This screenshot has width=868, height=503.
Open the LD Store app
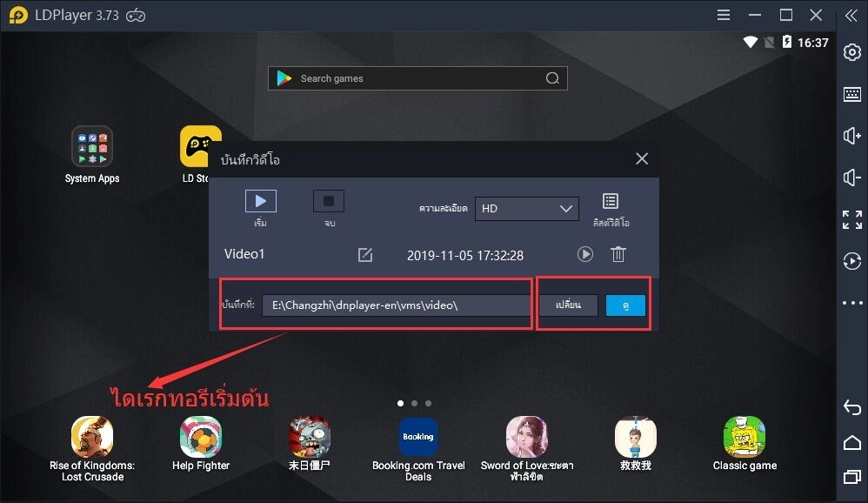pyautogui.click(x=200, y=146)
